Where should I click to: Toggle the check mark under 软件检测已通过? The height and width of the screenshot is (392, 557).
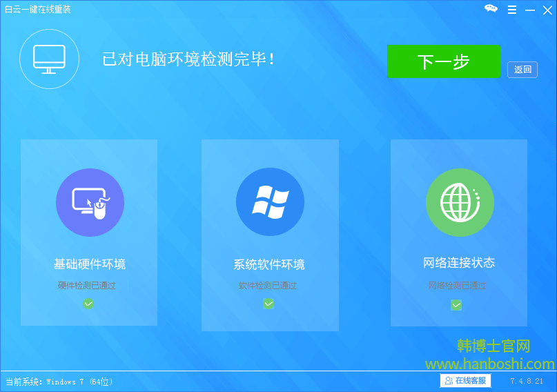[x=268, y=304]
